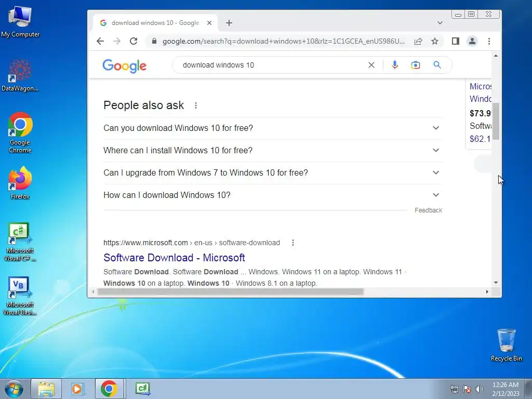The width and height of the screenshot is (532, 399).
Task: Open the Windows Start orb
Action: click(x=14, y=389)
